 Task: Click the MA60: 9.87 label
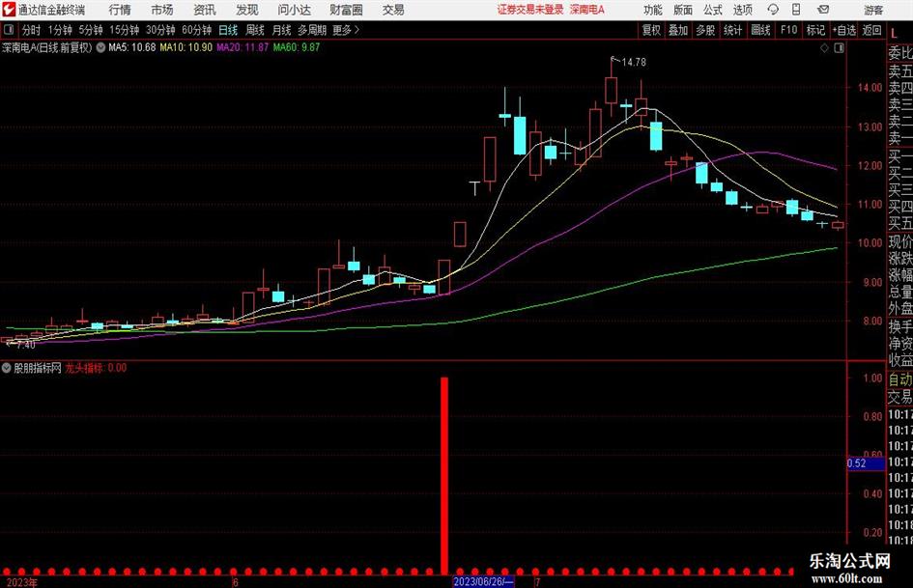tap(297, 47)
